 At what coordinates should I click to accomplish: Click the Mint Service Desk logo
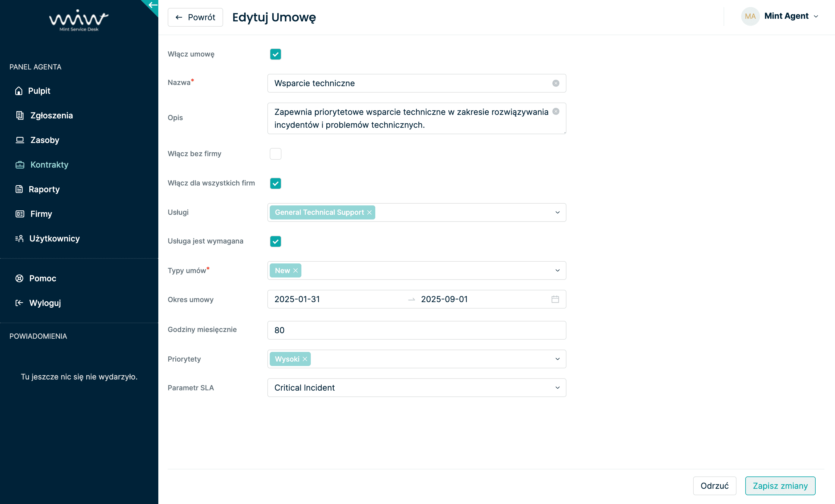79,20
